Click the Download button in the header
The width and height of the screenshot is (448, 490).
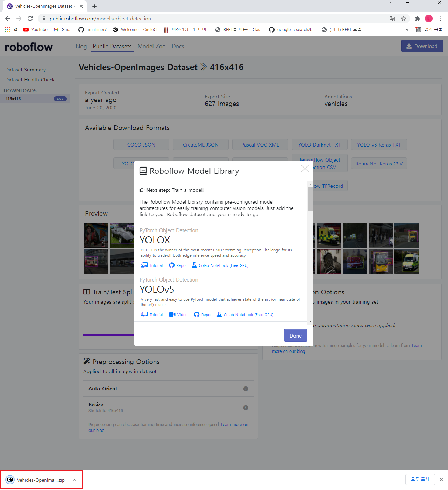click(x=422, y=46)
